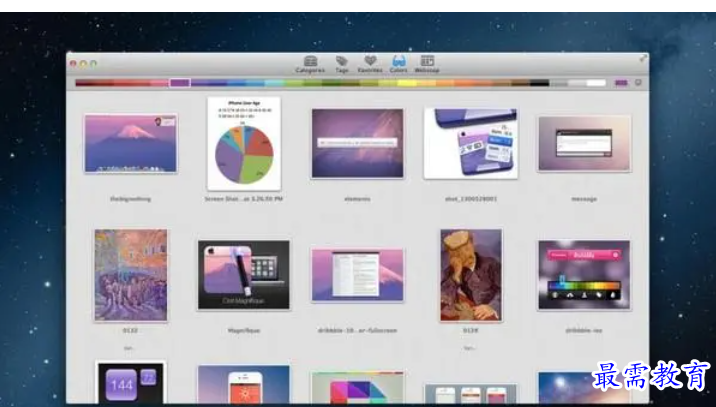Select the white iPhone thumbnail
This screenshot has width=716, height=407.
244,384
